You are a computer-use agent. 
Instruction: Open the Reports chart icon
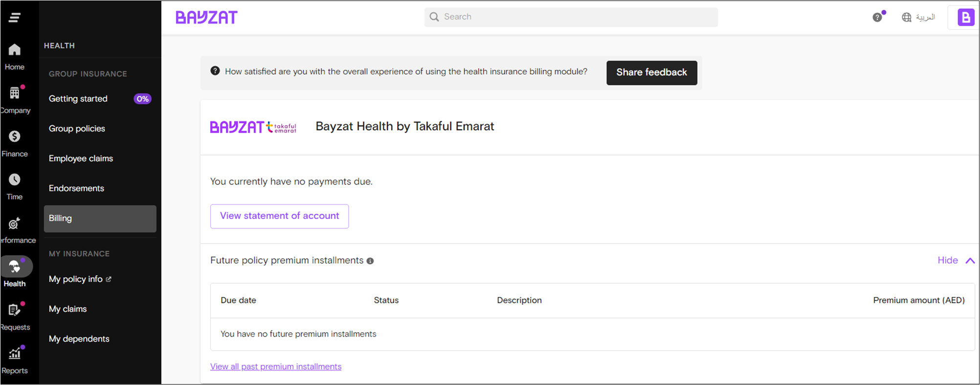15,353
